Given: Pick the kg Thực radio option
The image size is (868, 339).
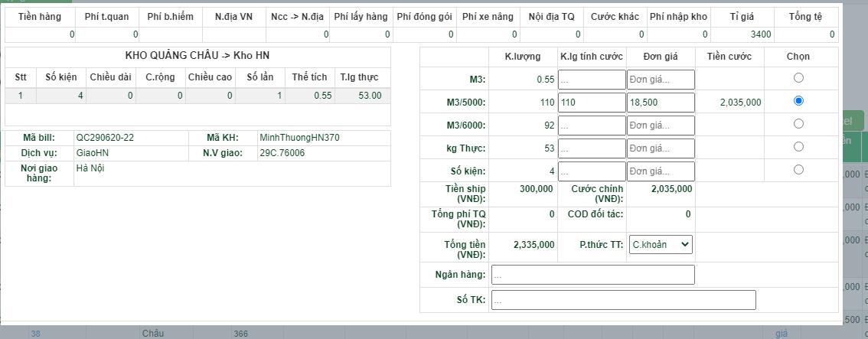Looking at the screenshot, I should coord(798,147).
